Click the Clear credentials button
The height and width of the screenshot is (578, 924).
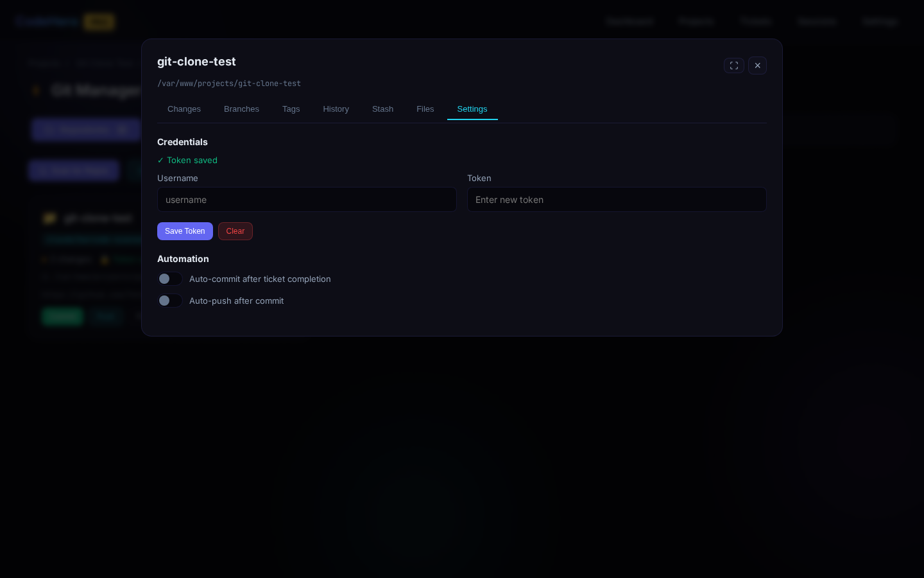tap(235, 231)
